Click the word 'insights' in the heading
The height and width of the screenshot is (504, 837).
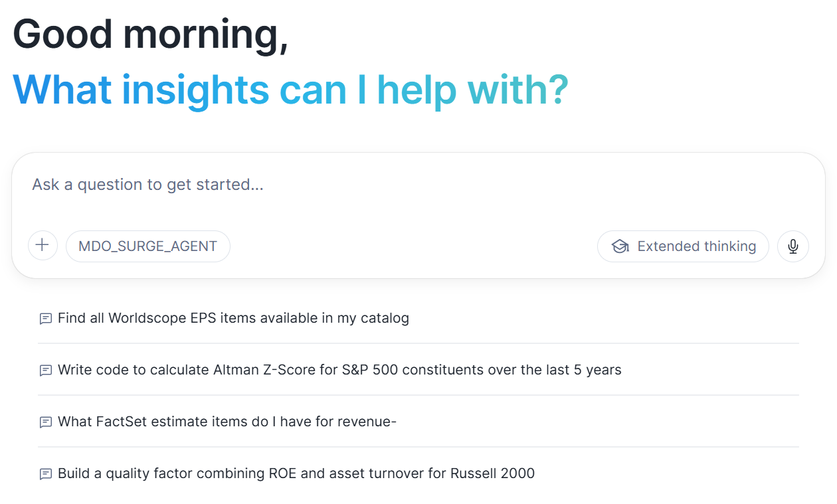(x=195, y=90)
